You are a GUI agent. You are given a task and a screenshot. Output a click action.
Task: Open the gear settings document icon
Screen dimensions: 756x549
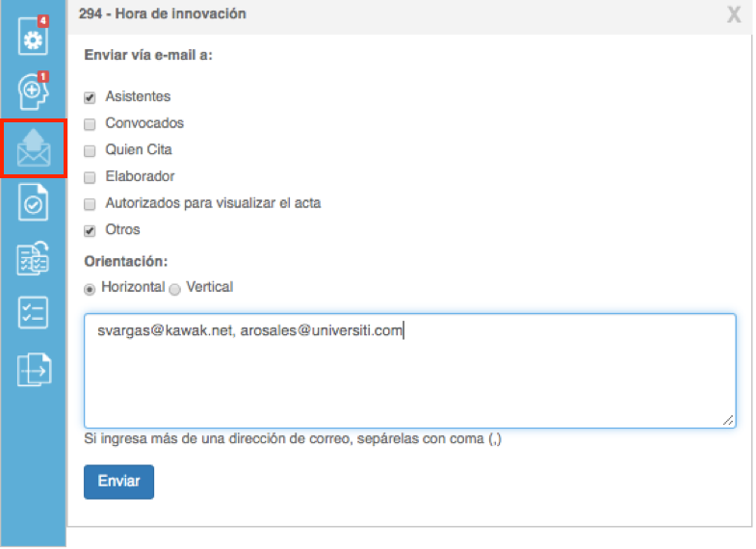[33, 37]
